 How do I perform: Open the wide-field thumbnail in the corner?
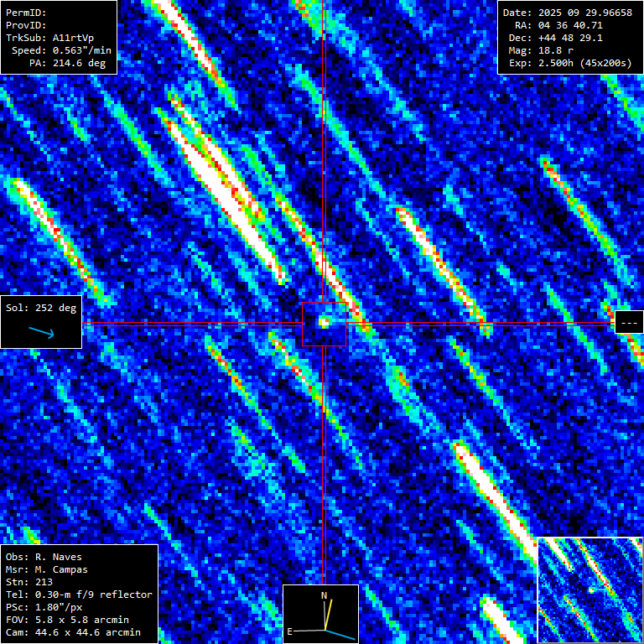click(589, 589)
